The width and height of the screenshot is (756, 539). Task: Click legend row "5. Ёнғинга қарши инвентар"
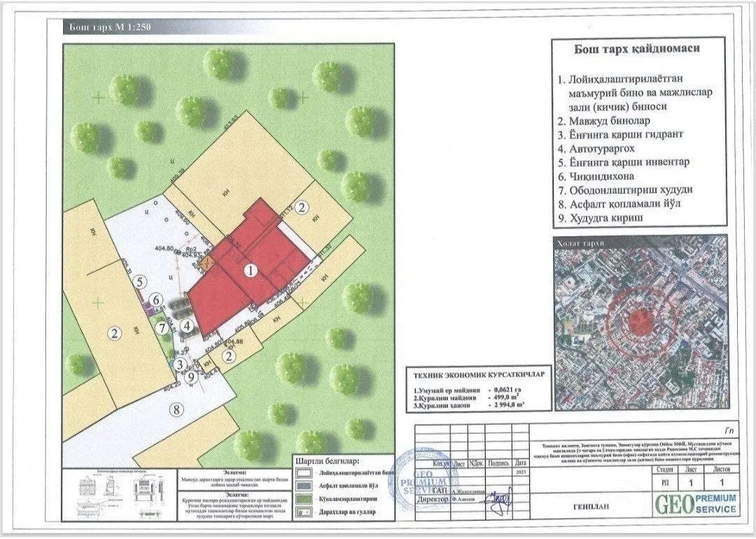tap(624, 162)
